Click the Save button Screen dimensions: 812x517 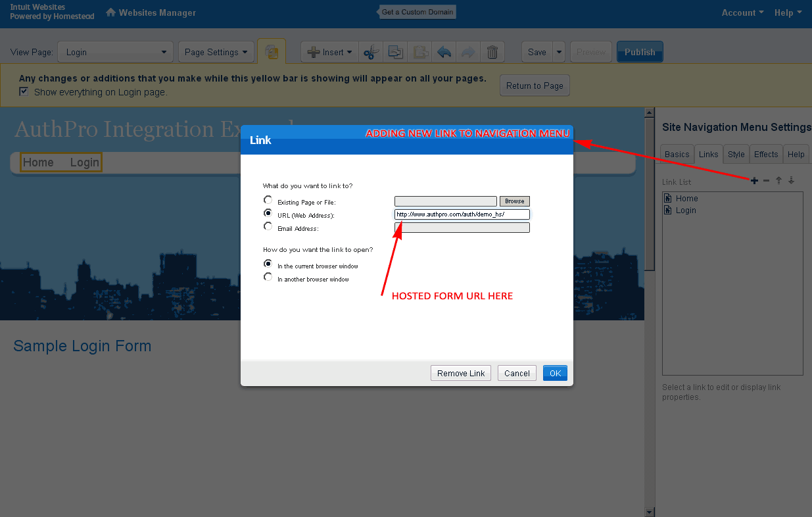click(537, 52)
